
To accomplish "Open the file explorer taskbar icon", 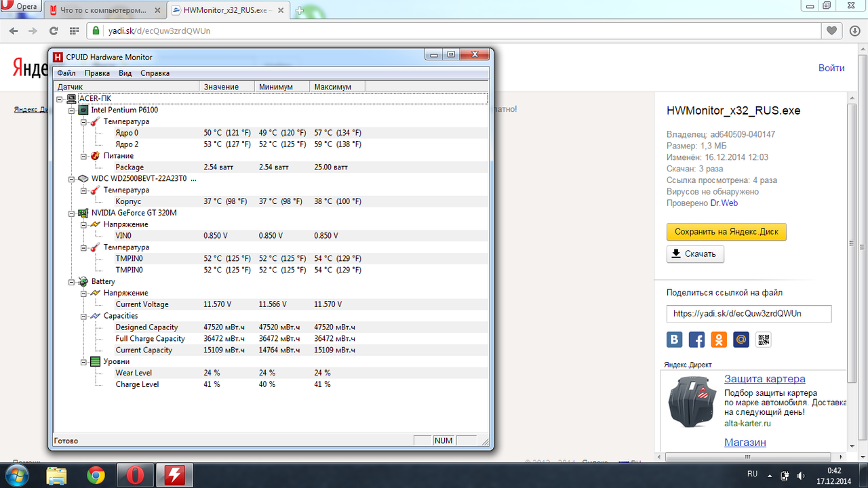I will 57,476.
